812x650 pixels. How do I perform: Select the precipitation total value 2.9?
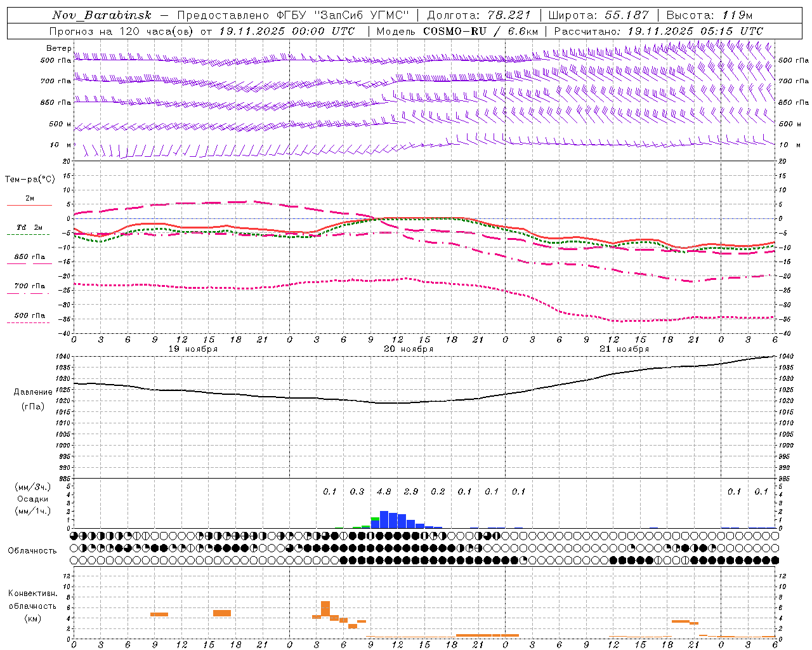pyautogui.click(x=411, y=491)
